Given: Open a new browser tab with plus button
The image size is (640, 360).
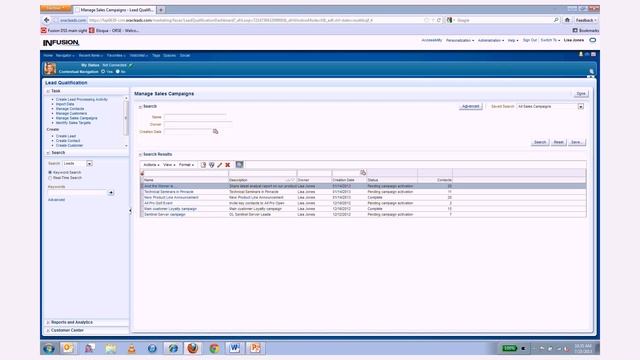Looking at the screenshot, I should pyautogui.click(x=161, y=9).
